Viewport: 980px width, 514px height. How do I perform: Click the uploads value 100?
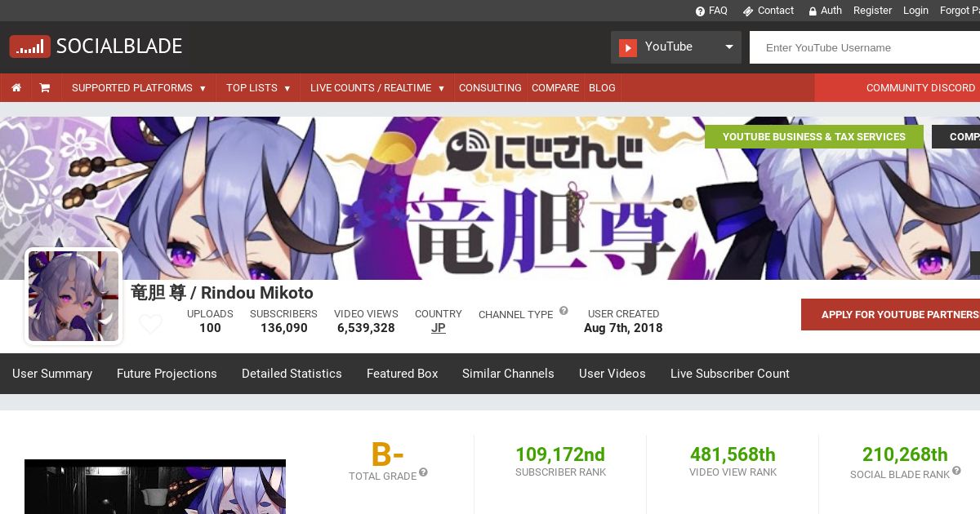pos(210,328)
